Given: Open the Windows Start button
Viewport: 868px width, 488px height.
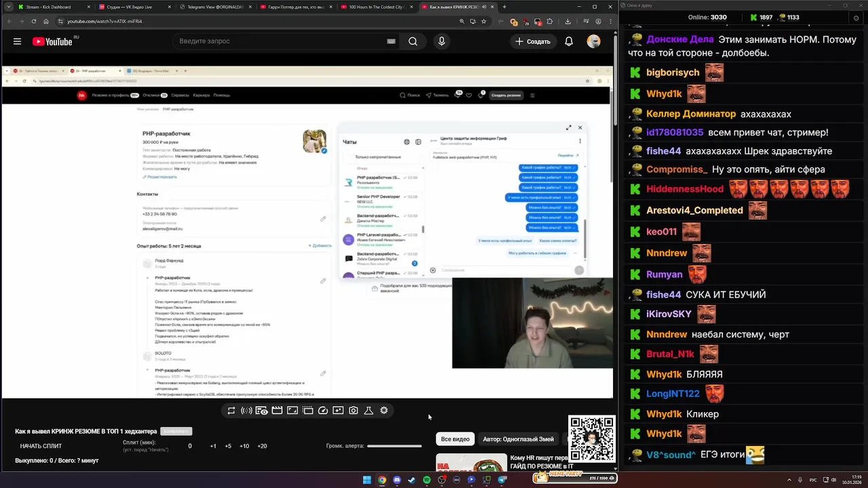Looking at the screenshot, I should [x=367, y=480].
